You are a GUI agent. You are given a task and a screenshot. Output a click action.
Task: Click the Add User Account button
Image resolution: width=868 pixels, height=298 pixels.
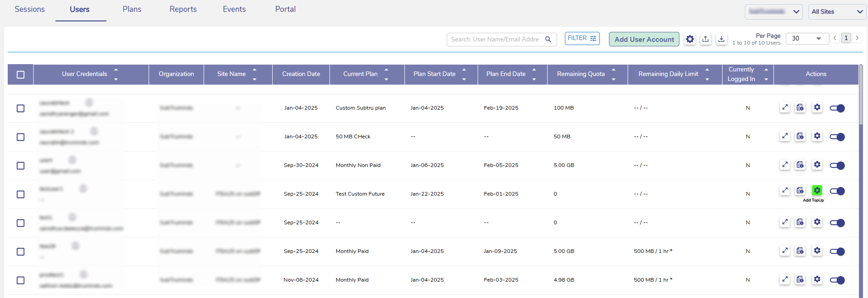pos(644,40)
